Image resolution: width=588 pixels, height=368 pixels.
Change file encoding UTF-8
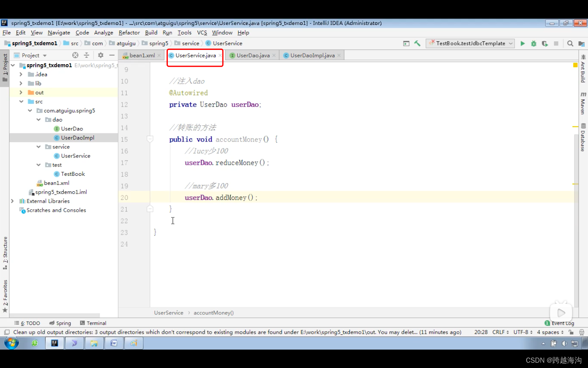[523, 332]
